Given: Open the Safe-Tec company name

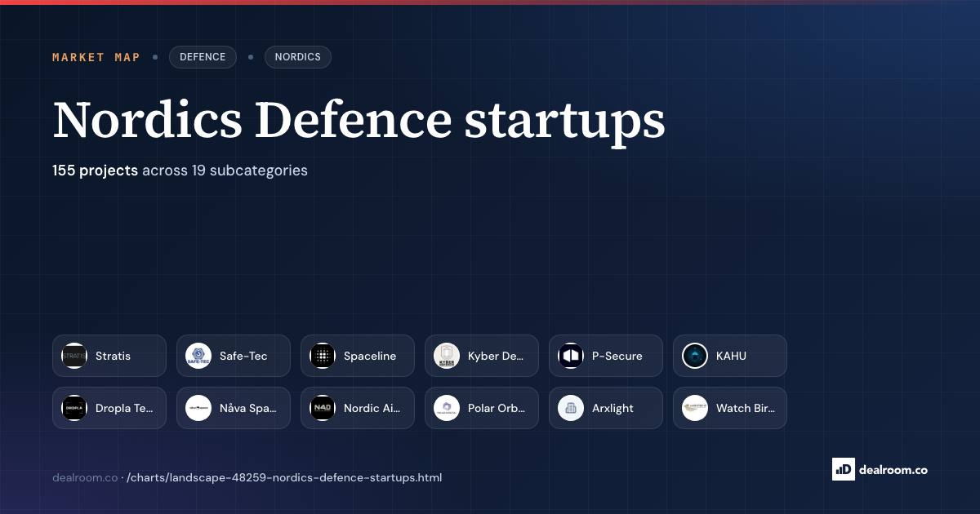Looking at the screenshot, I should (x=243, y=356).
